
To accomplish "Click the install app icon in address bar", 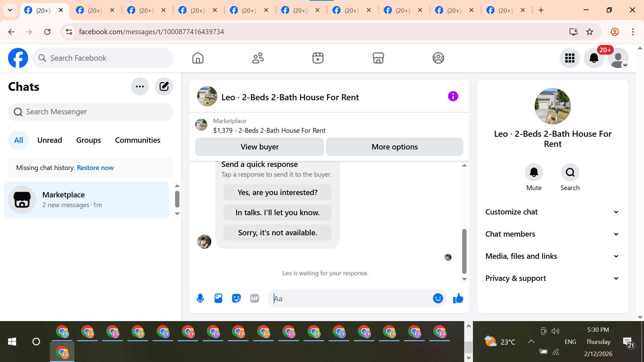I will [573, 32].
